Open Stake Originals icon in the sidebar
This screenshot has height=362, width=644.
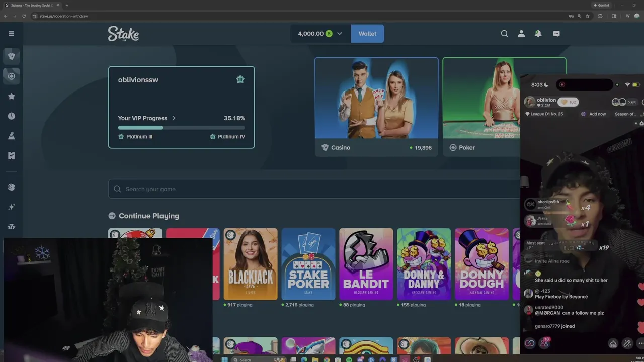(x=11, y=187)
